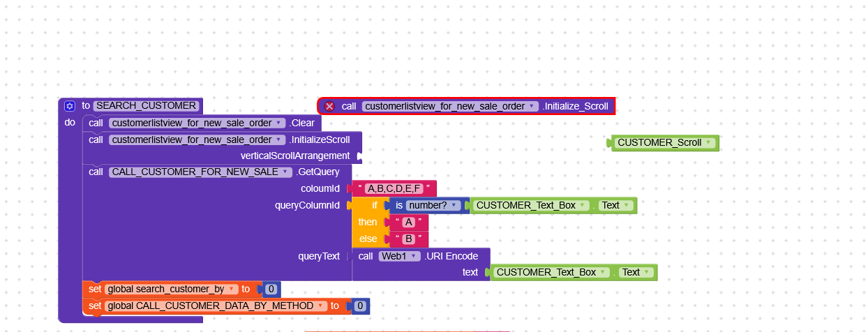Open the Text property dropdown in the if condition
This screenshot has width=868, height=332.
(x=616, y=205)
